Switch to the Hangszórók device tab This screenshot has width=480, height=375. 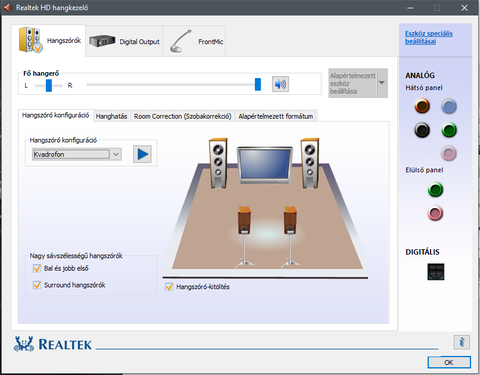pyautogui.click(x=49, y=41)
